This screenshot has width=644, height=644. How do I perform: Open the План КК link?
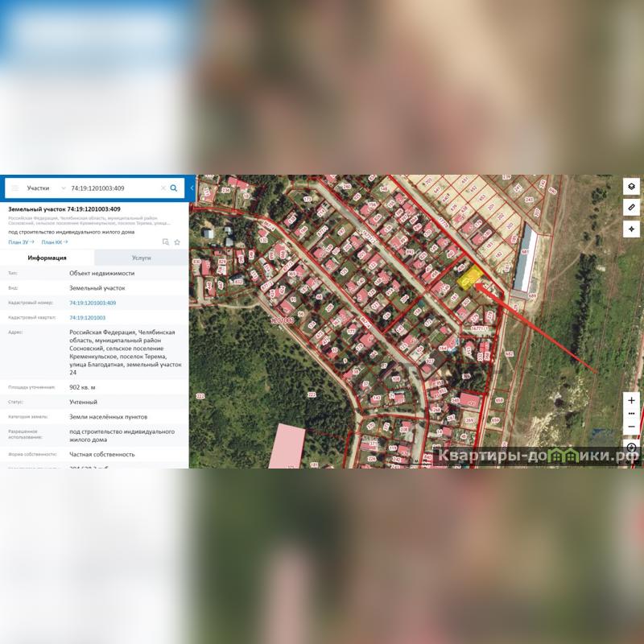point(54,242)
